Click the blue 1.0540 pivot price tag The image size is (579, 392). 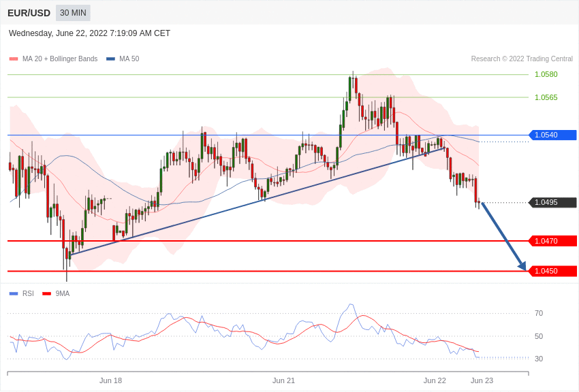click(x=552, y=135)
